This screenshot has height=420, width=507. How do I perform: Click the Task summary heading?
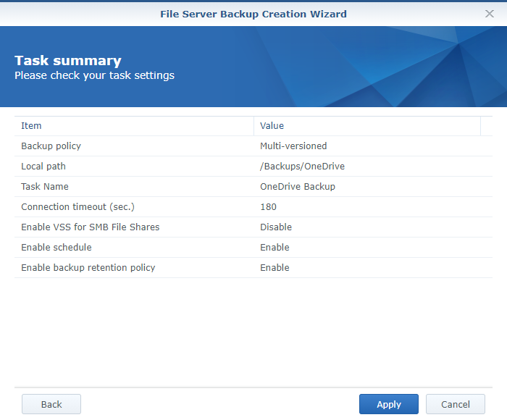pos(68,61)
